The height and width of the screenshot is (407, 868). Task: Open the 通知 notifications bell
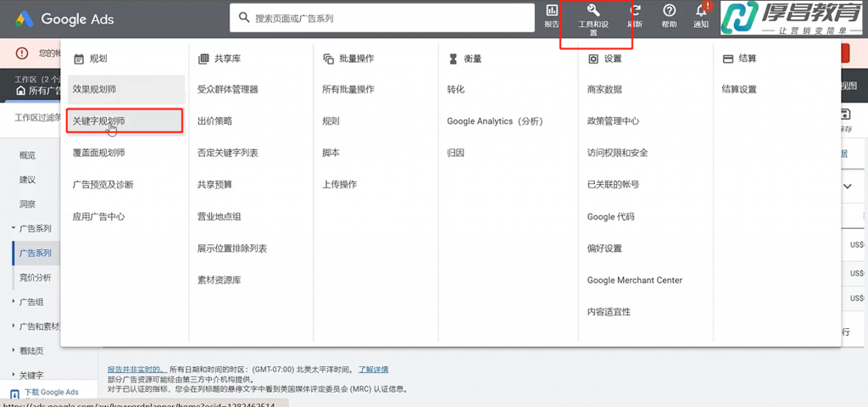click(x=702, y=10)
